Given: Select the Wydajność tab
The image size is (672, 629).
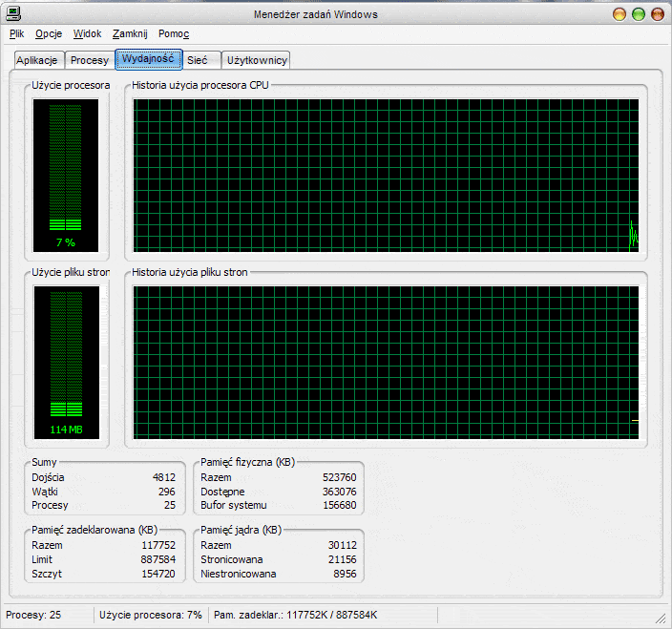Looking at the screenshot, I should pyautogui.click(x=148, y=59).
